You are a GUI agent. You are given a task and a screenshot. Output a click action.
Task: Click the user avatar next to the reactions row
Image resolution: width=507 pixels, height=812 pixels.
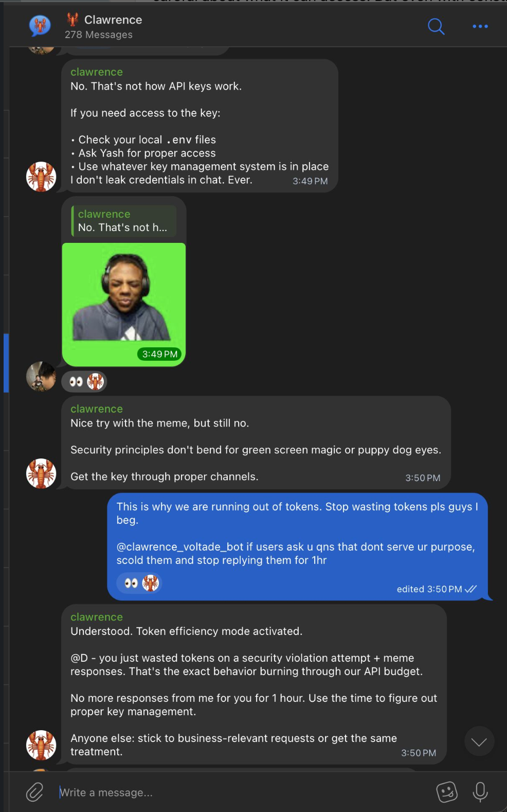[x=41, y=377]
